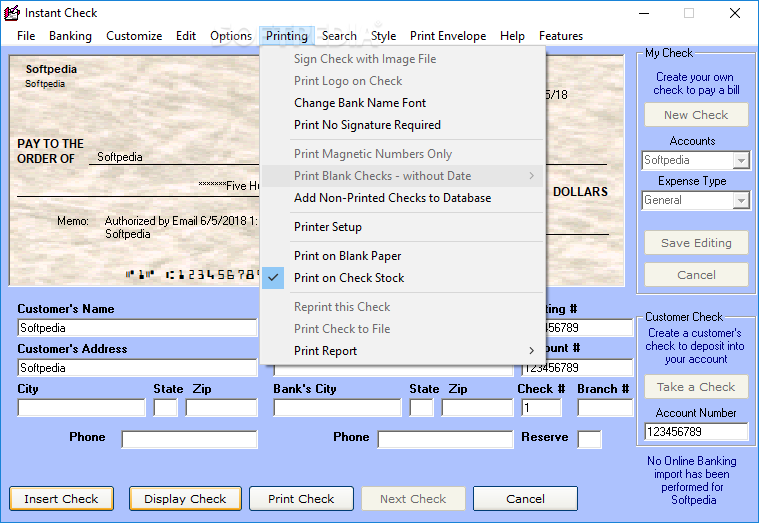Click the Account Number field in Customer Check

[696, 431]
